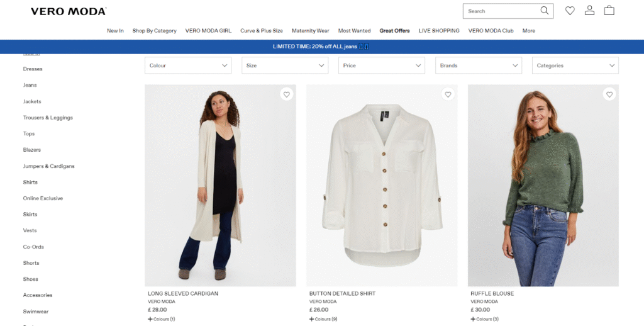Viewport: 644px width, 326px height.
Task: Open Most Wanted menu
Action: click(x=355, y=31)
